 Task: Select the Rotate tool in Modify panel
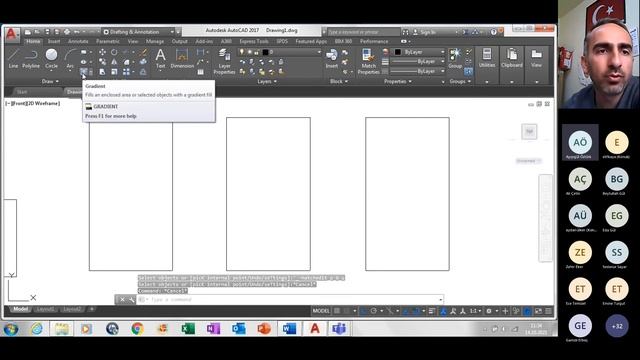click(x=114, y=52)
